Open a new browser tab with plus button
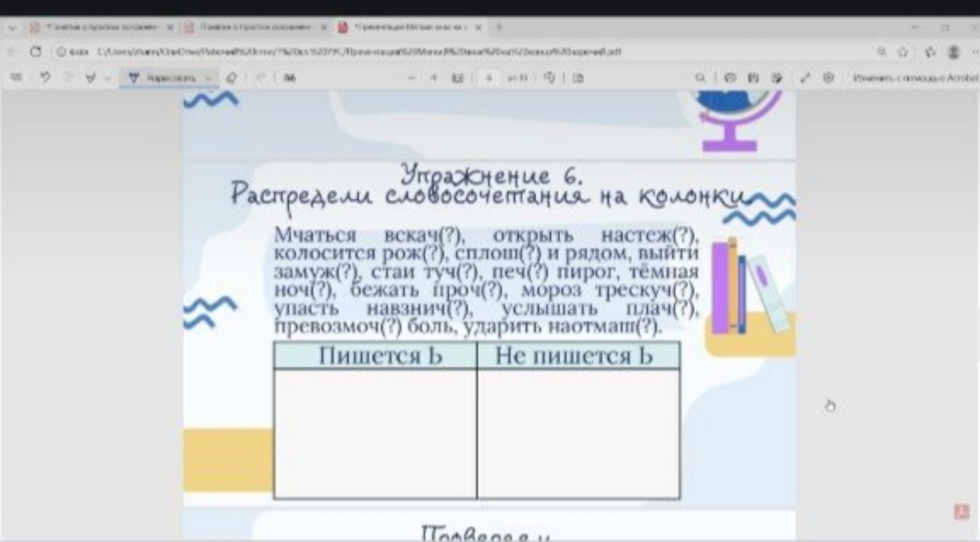 [498, 27]
